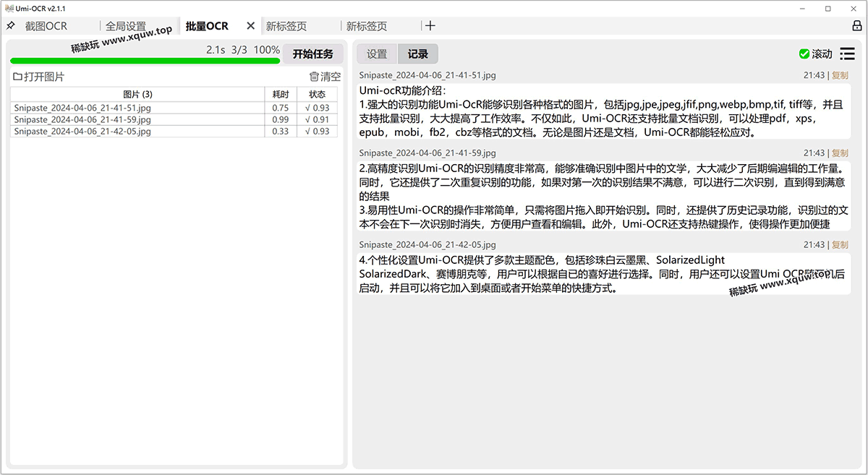Click 清空 to clear the image list

point(325,77)
